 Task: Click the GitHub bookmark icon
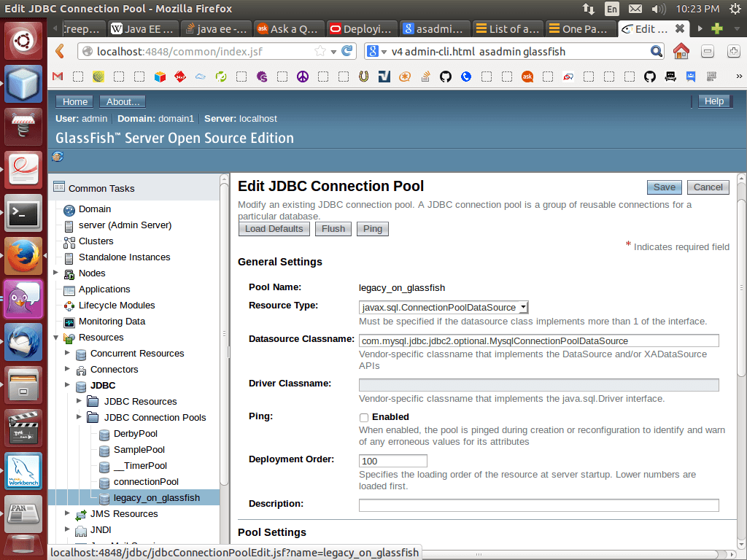[x=445, y=77]
